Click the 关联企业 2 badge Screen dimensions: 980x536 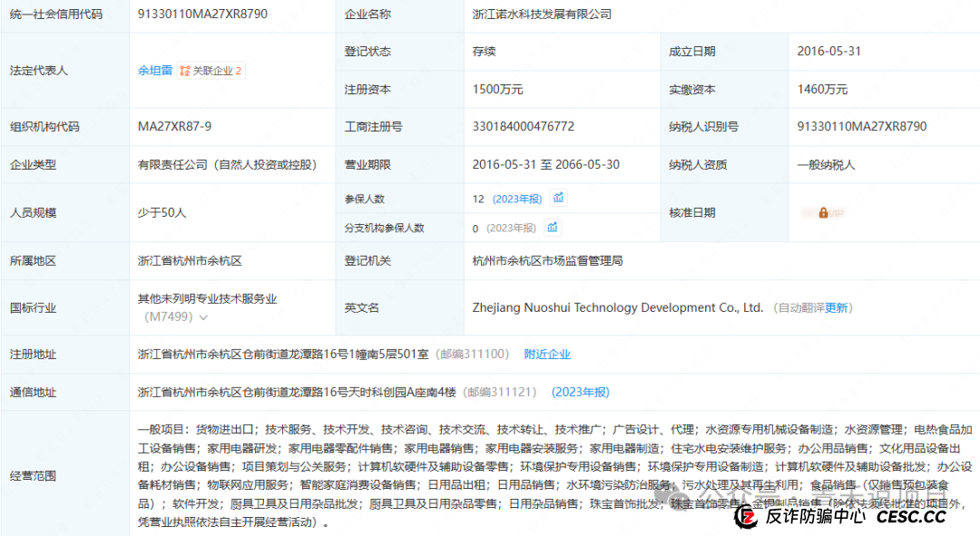[x=211, y=71]
